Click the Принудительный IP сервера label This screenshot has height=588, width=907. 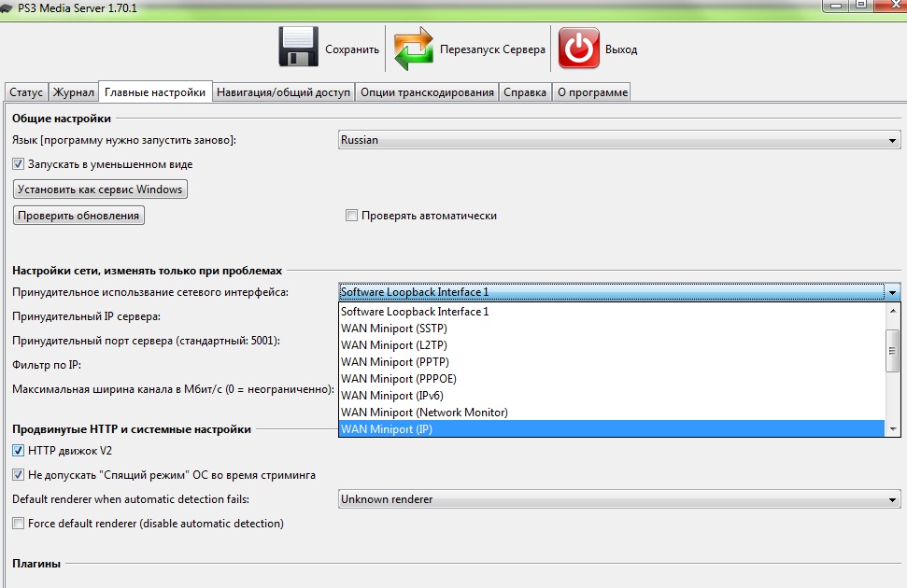coord(86,316)
